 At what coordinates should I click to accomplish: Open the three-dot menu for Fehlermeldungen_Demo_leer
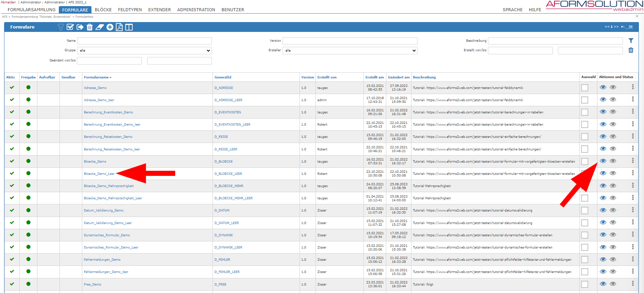click(x=633, y=271)
